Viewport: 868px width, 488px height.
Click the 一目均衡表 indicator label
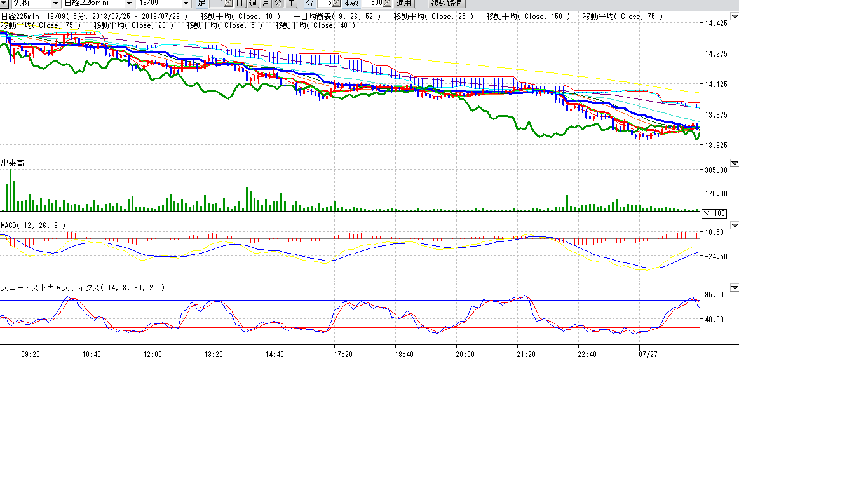(x=337, y=17)
